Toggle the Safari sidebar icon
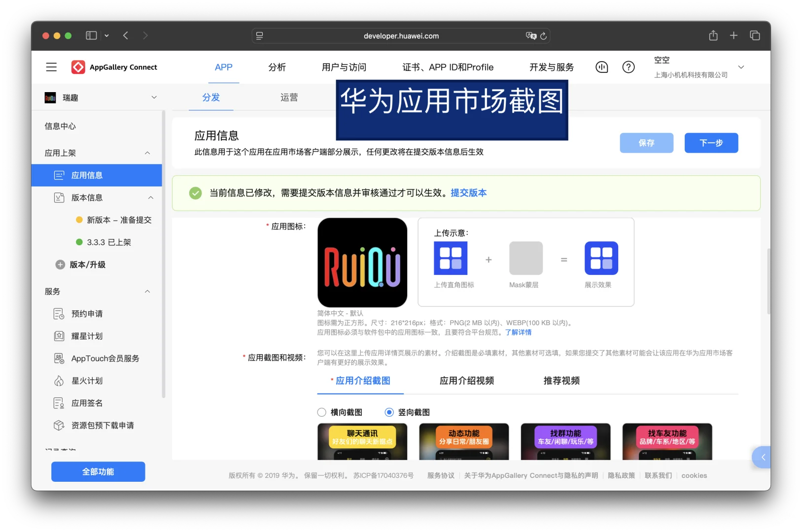802x532 pixels. pyautogui.click(x=91, y=35)
